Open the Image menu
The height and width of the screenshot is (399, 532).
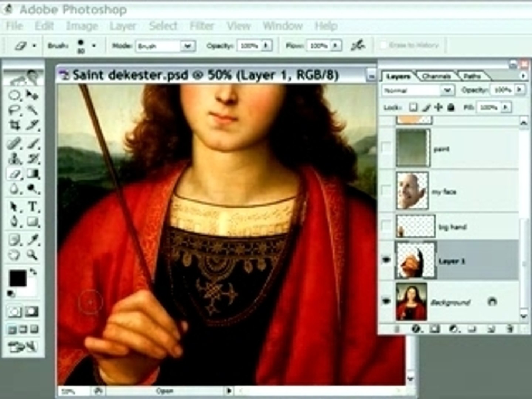tap(82, 26)
